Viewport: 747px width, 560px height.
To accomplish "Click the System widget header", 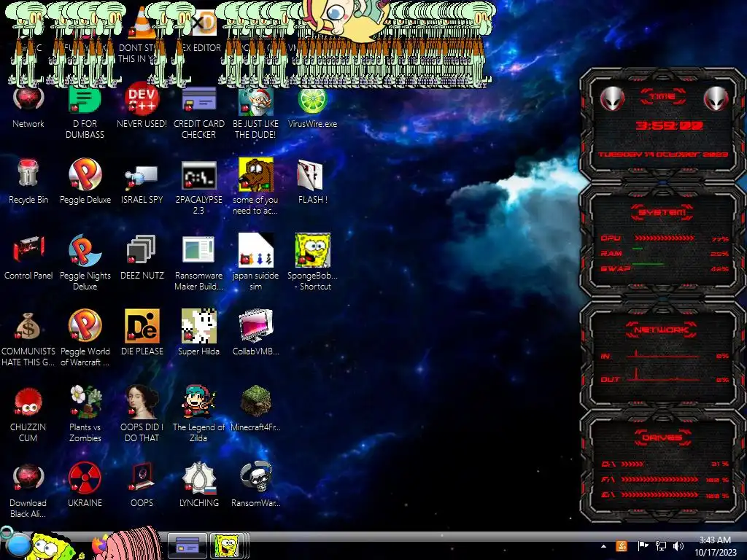I will pos(662,212).
